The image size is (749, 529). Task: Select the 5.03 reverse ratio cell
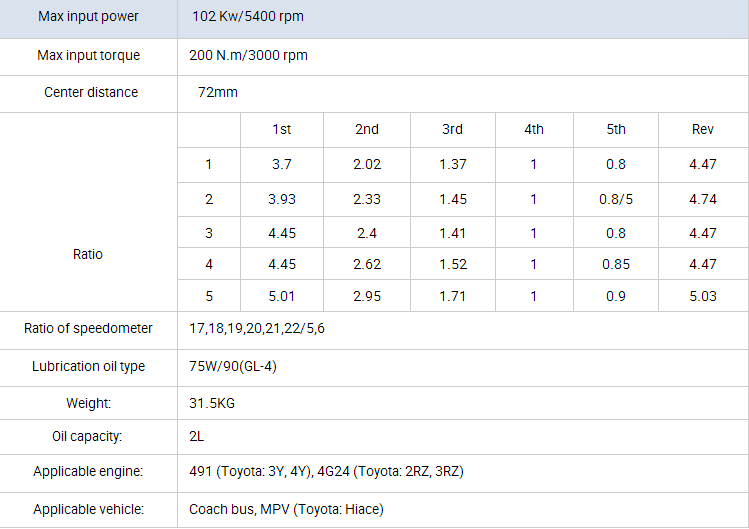click(703, 297)
